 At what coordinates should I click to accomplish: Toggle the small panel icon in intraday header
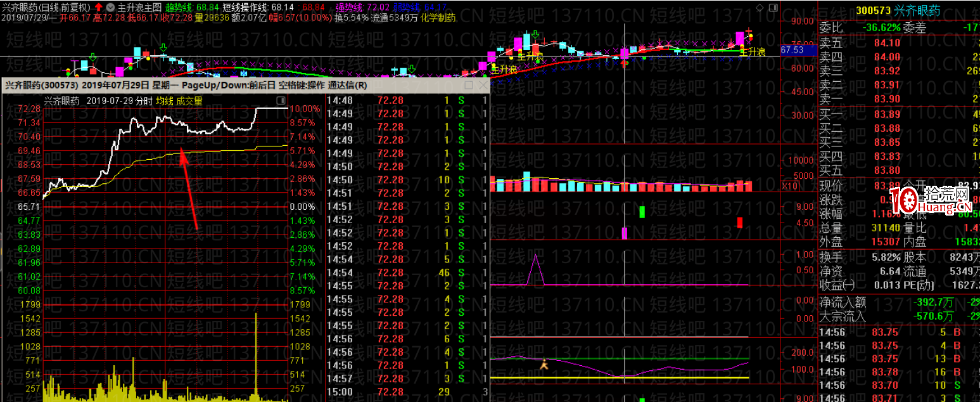pos(281,100)
